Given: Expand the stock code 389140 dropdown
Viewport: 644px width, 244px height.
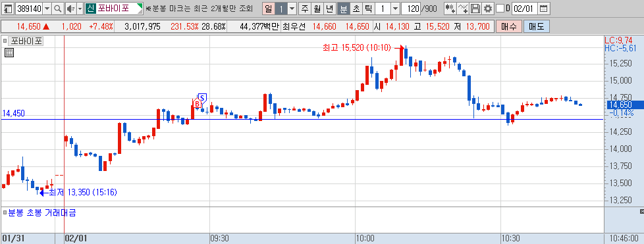Looking at the screenshot, I should tap(47, 8).
